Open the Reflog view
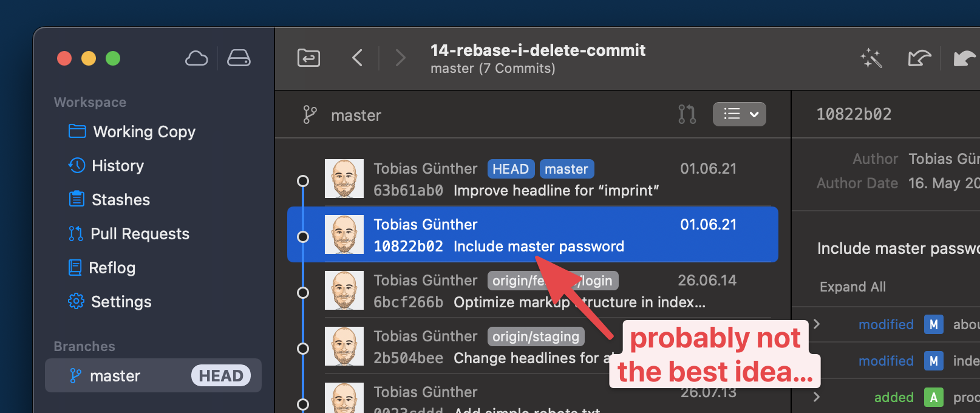This screenshot has height=413, width=980. pyautogui.click(x=112, y=268)
